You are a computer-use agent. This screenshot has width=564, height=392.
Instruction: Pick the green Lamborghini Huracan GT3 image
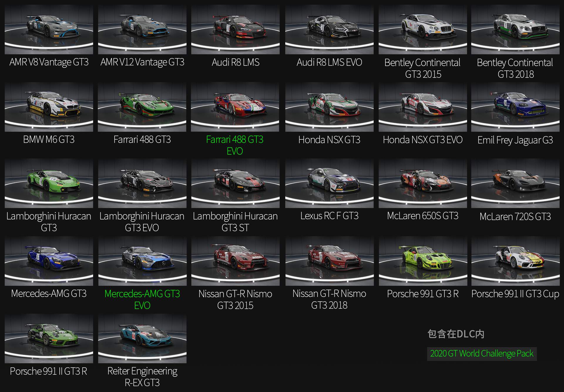point(49,183)
